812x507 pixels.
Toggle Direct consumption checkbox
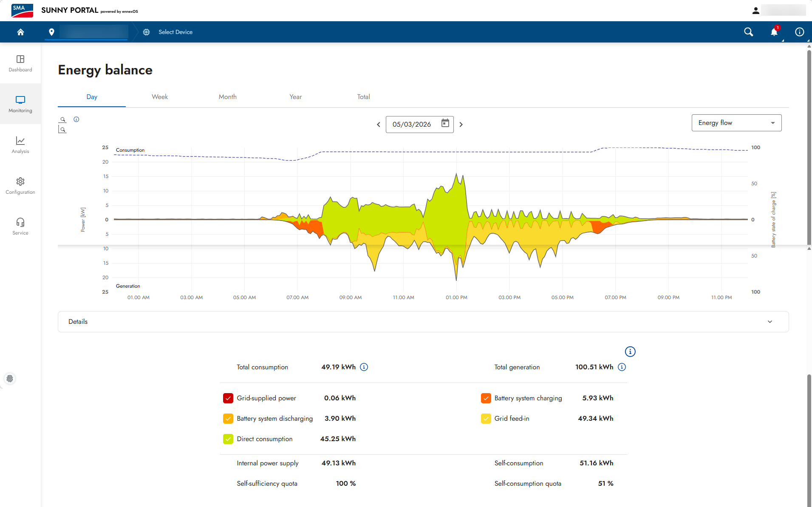[x=228, y=439]
